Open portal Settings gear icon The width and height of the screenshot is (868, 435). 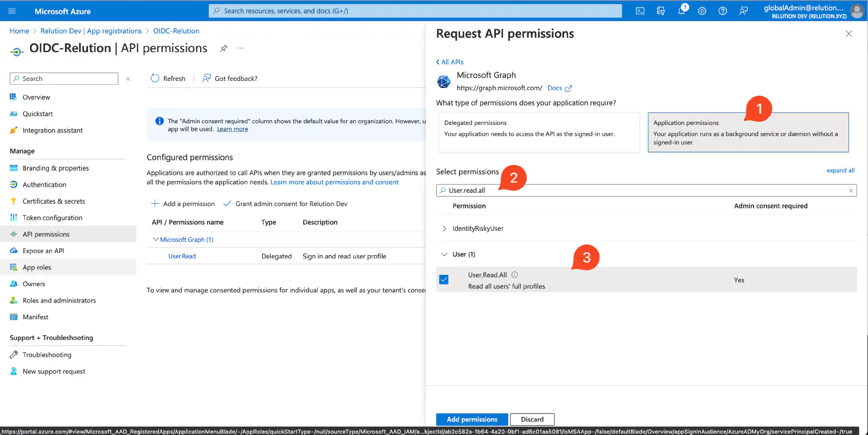[702, 11]
